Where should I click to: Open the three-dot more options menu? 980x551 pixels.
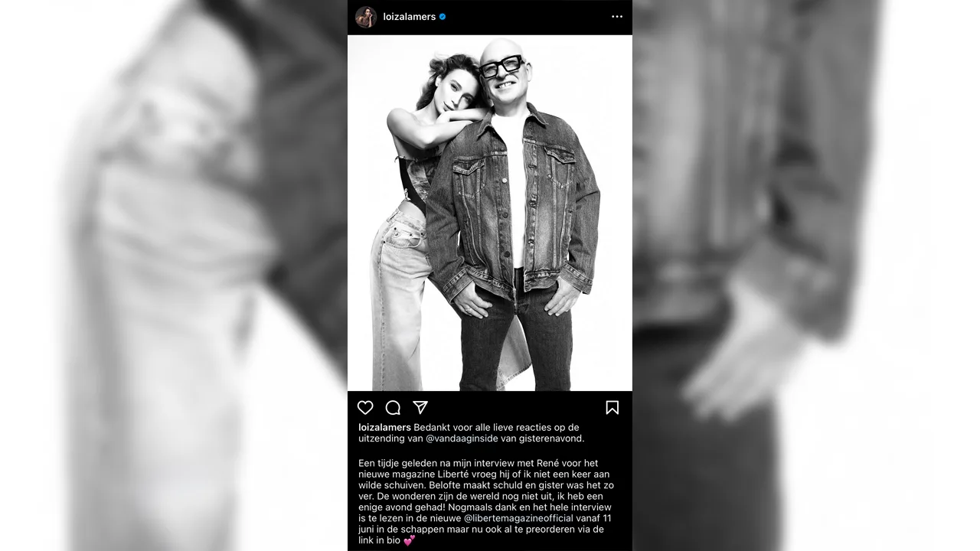point(617,17)
